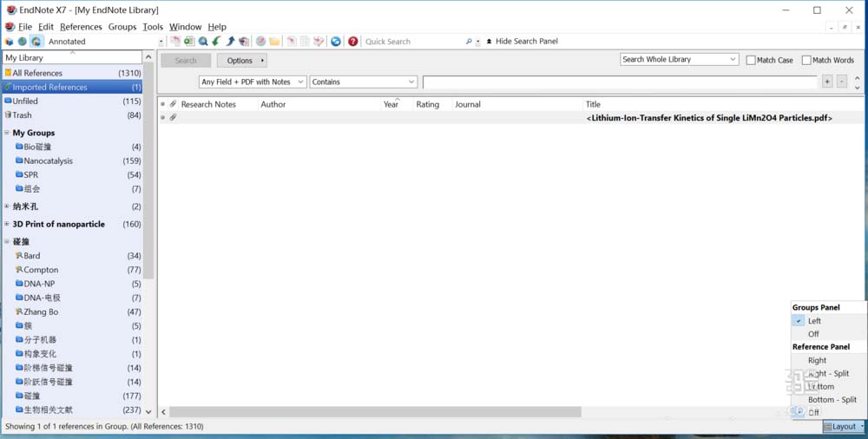The width and height of the screenshot is (868, 439).
Task: Open the Groups menu
Action: tap(122, 27)
